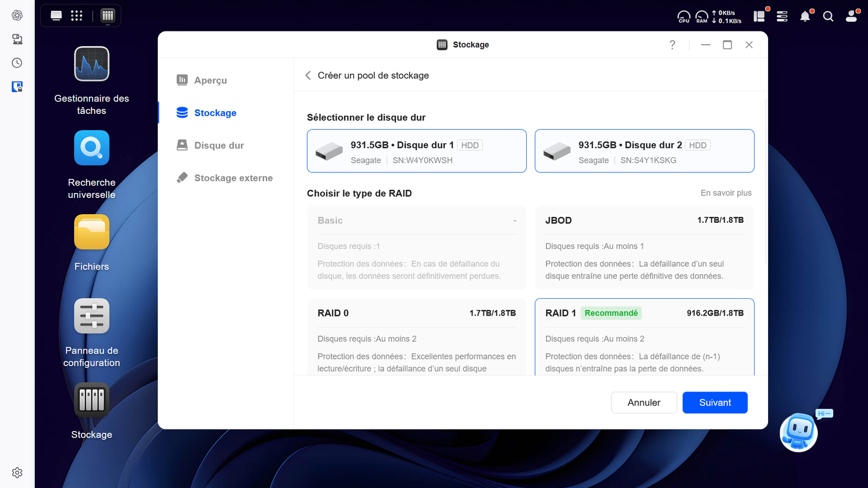
Task: Open Disque dur section in left panel
Action: 219,145
